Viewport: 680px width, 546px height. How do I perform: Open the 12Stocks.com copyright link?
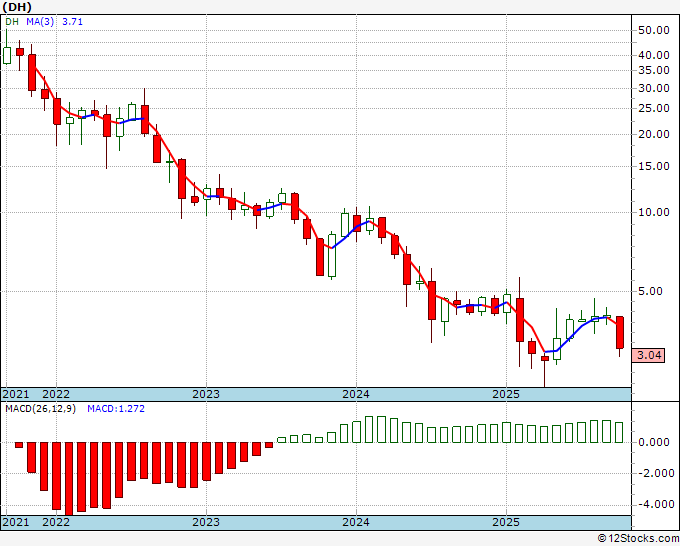(x=638, y=539)
